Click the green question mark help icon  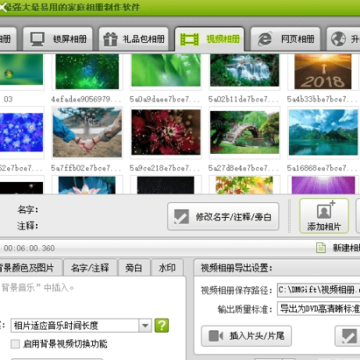click(x=162, y=325)
